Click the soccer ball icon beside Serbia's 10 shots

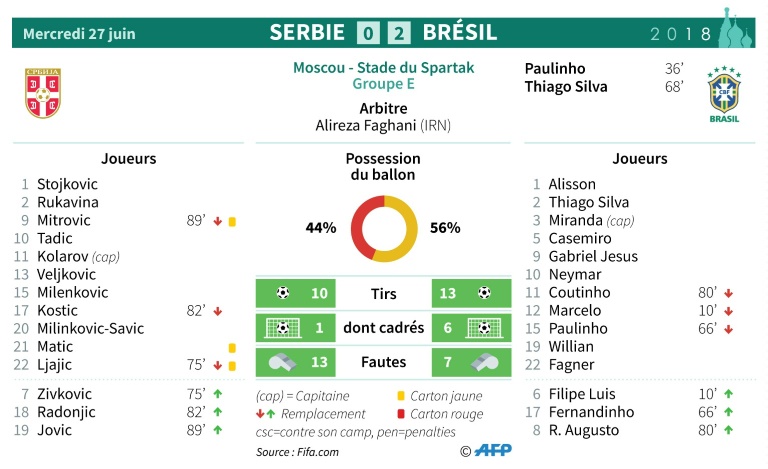(283, 293)
